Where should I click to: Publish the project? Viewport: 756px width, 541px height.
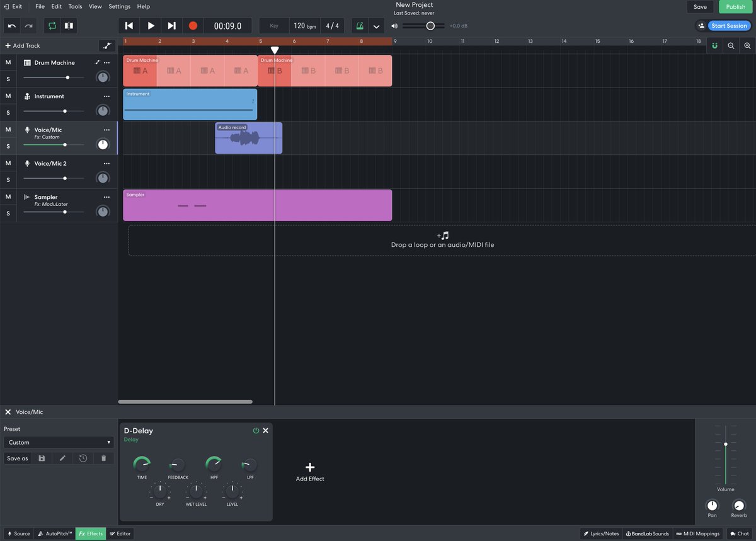[735, 6]
